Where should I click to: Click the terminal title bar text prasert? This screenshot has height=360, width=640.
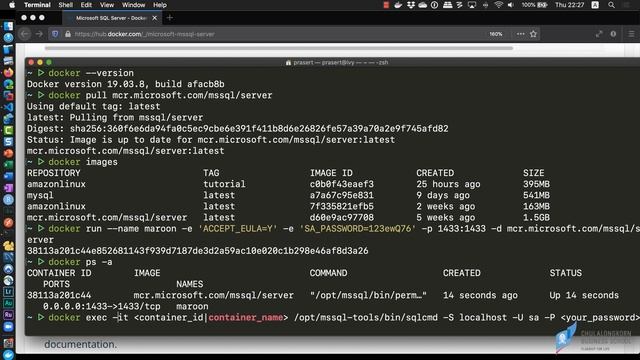340,62
